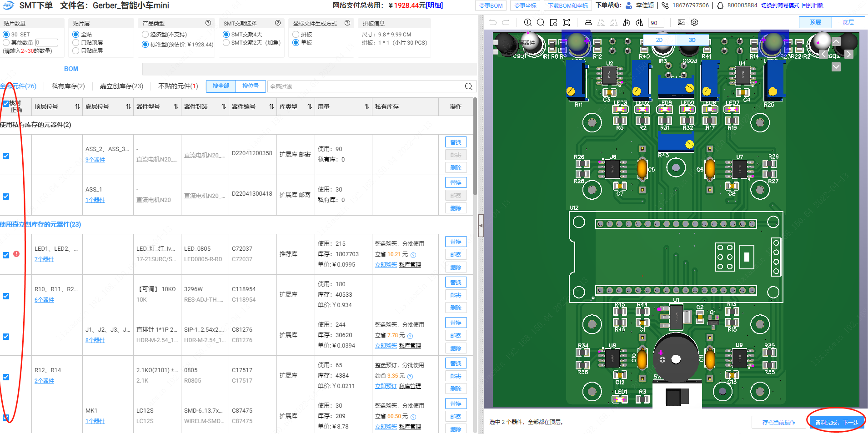Switch to 私有库存(2) tab

[68, 86]
